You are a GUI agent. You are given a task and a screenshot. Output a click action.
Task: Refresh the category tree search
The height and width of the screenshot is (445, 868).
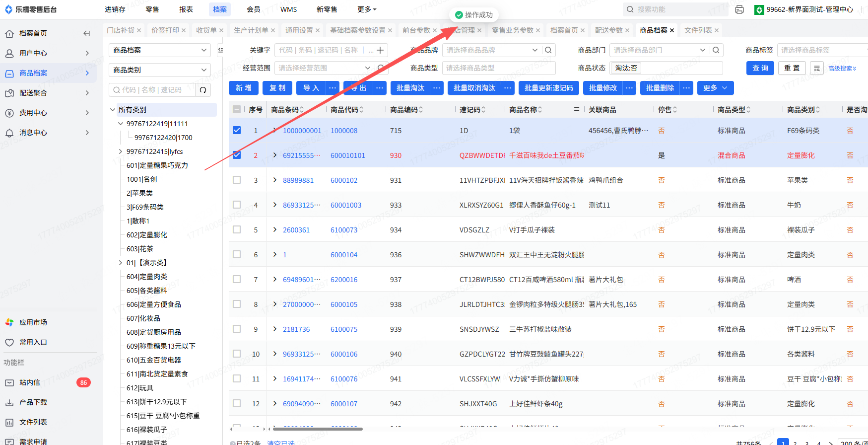pos(203,90)
